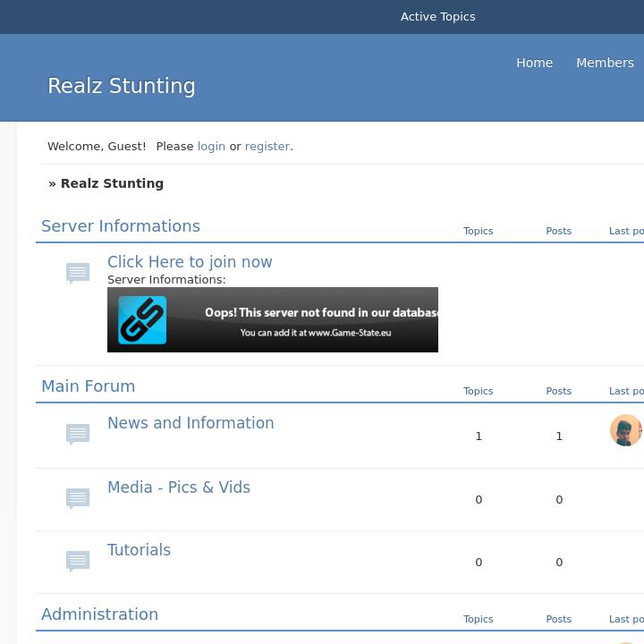Open Click Here to join now forum
Image resolution: width=644 pixels, height=644 pixels.
coord(190,262)
